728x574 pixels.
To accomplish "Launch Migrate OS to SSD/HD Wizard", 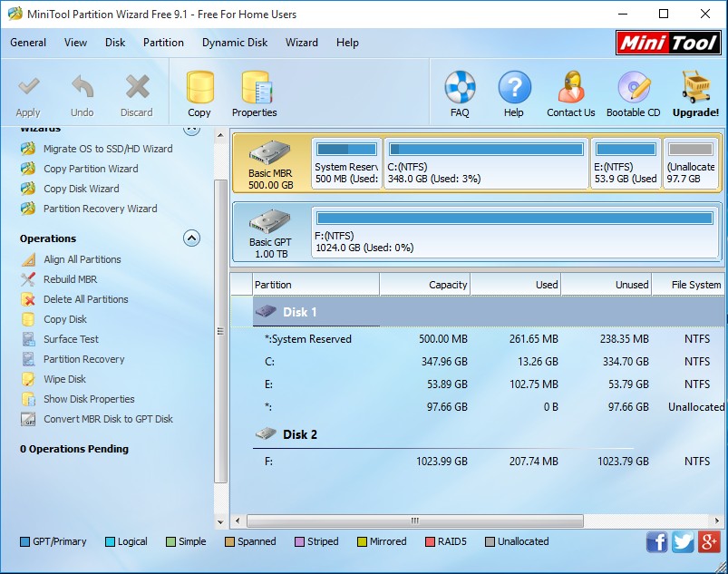I will pos(107,149).
